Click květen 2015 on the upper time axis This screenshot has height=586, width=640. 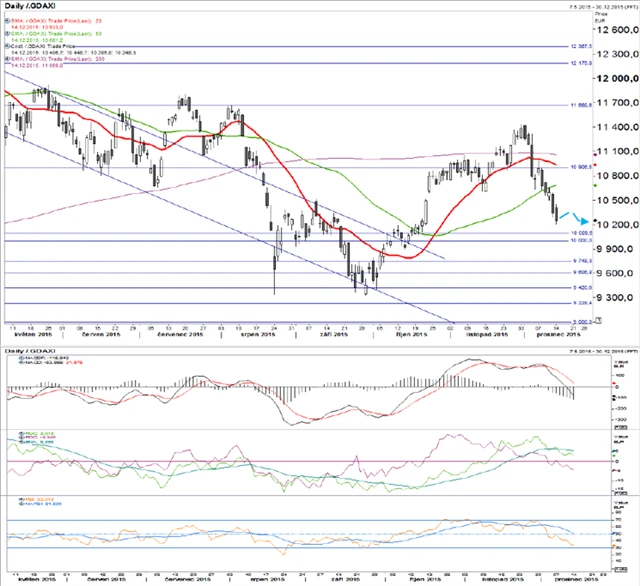[33, 334]
